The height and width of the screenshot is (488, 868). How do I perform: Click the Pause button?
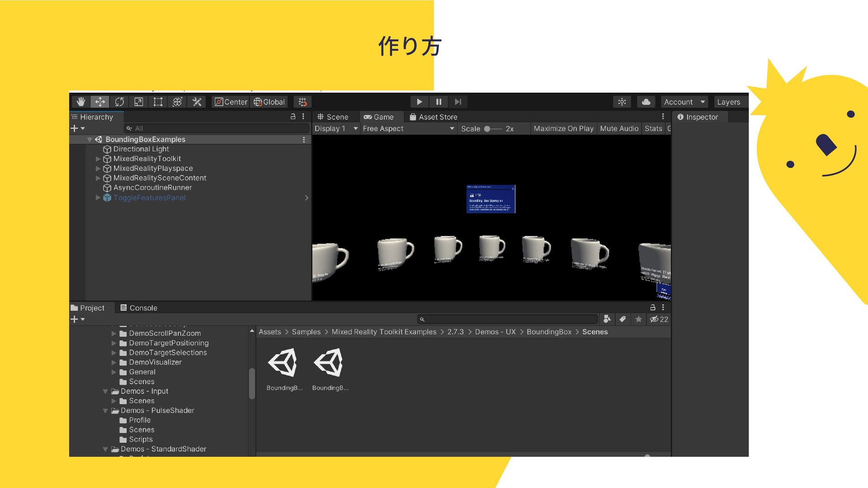pos(439,102)
